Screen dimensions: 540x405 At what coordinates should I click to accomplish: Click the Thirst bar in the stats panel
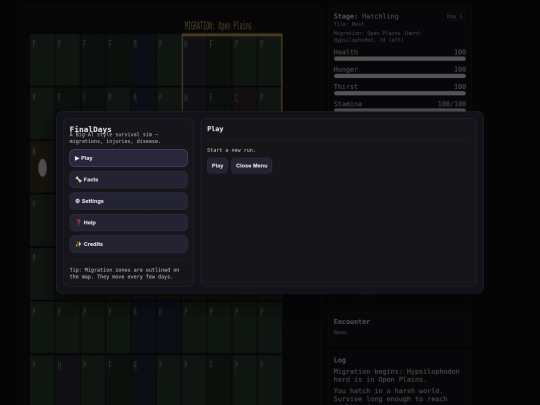coord(400,93)
